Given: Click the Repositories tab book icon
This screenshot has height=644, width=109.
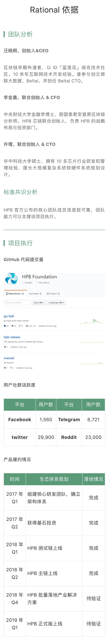Looking at the screenshot, I should point(7,294).
